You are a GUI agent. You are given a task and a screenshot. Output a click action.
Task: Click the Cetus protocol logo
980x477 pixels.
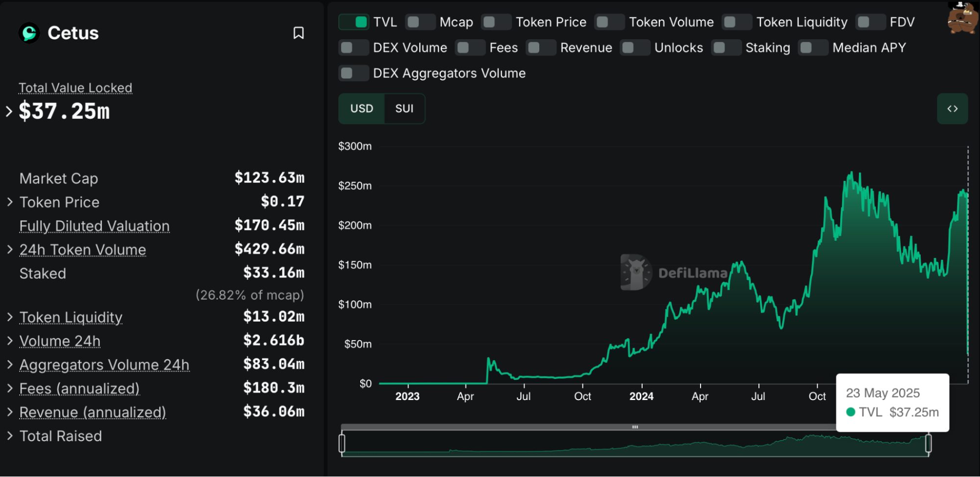[x=30, y=33]
